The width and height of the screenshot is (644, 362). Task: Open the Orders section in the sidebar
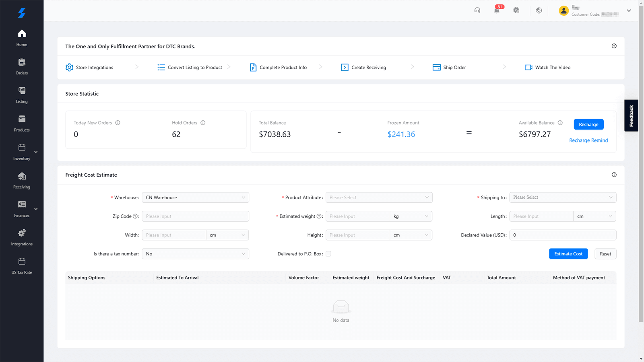22,66
